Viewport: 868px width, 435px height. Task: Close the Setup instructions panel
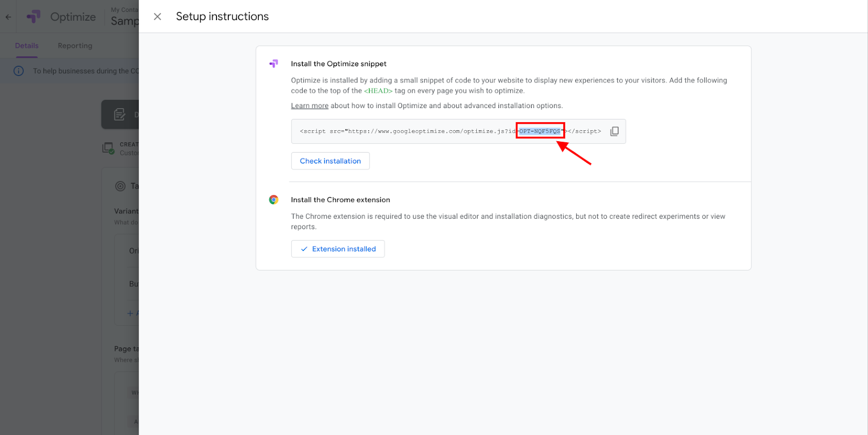click(157, 17)
